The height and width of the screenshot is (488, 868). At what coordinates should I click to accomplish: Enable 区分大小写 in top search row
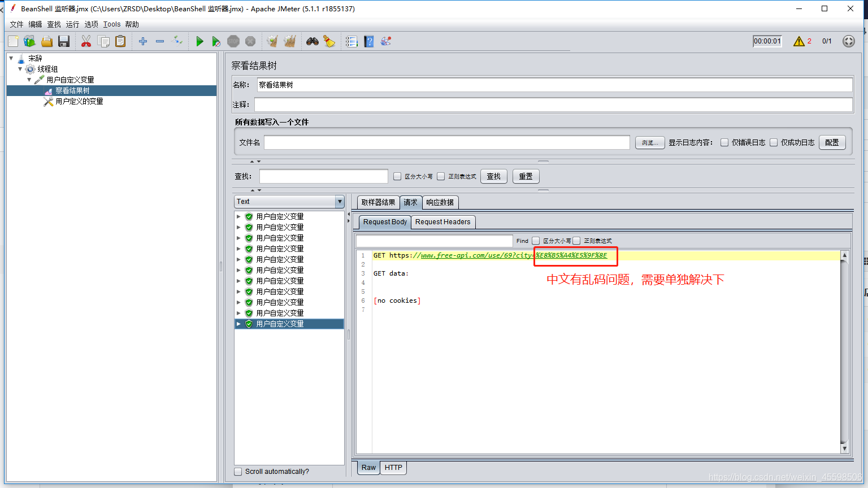(397, 176)
